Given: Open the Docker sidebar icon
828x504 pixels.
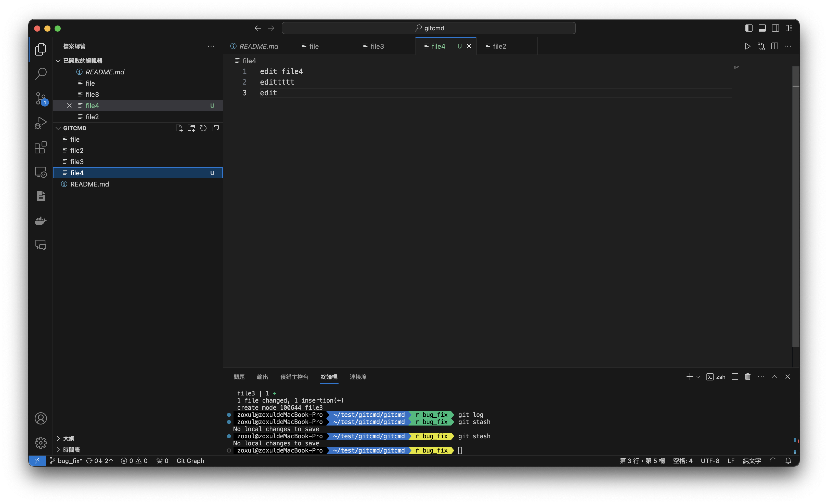Looking at the screenshot, I should [41, 221].
